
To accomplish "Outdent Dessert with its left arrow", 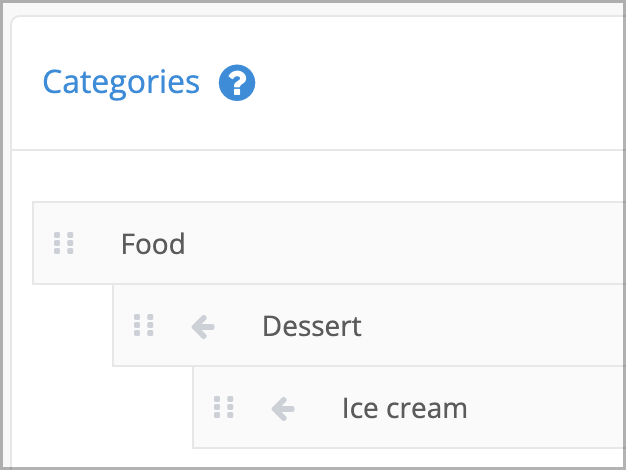I will pyautogui.click(x=203, y=327).
